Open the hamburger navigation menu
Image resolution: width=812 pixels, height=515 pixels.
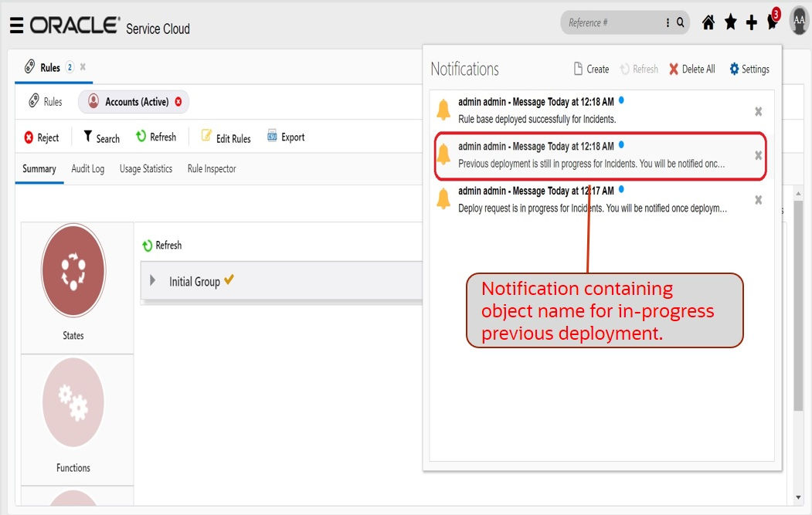(x=16, y=25)
